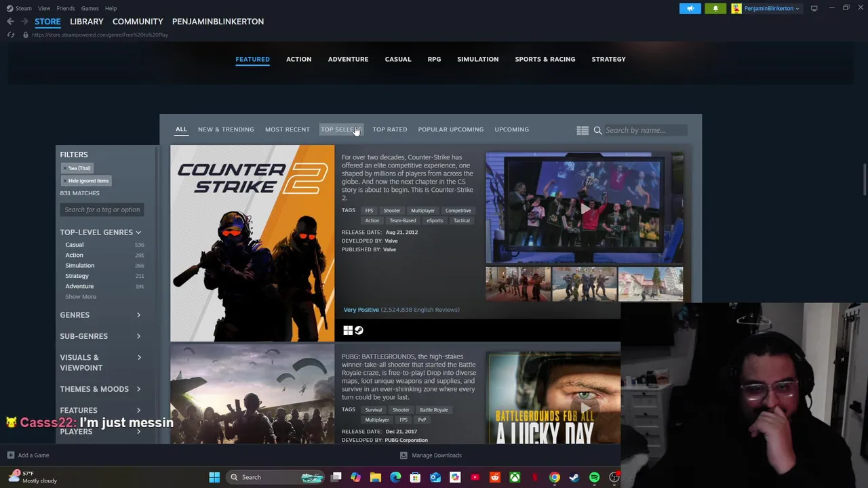Expand the GENRES filter section

tap(100, 315)
